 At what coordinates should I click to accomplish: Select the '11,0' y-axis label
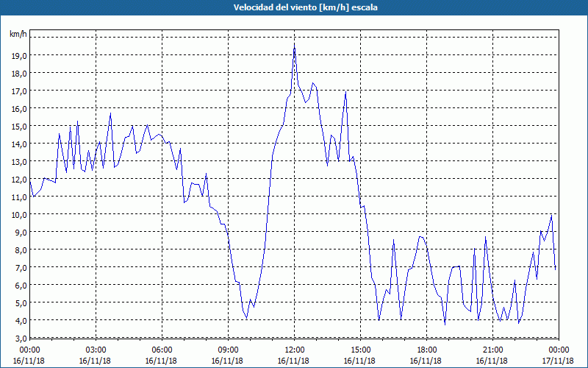coord(20,197)
